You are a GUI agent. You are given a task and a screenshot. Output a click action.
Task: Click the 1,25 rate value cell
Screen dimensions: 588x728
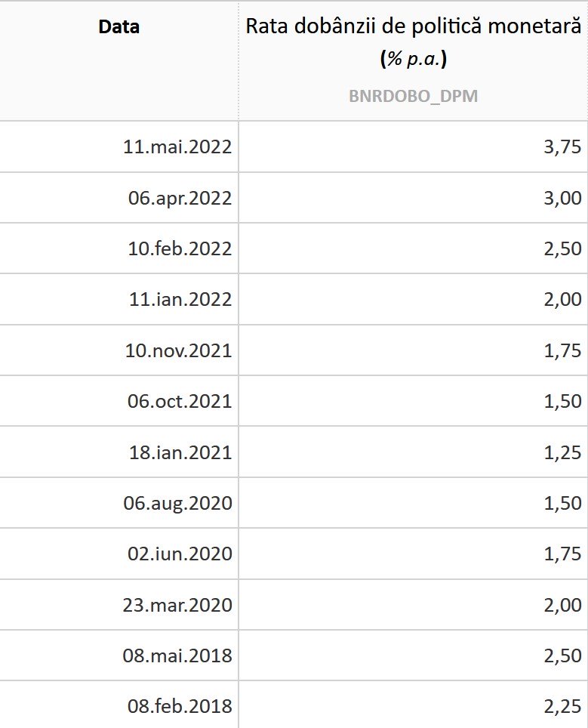tap(562, 452)
